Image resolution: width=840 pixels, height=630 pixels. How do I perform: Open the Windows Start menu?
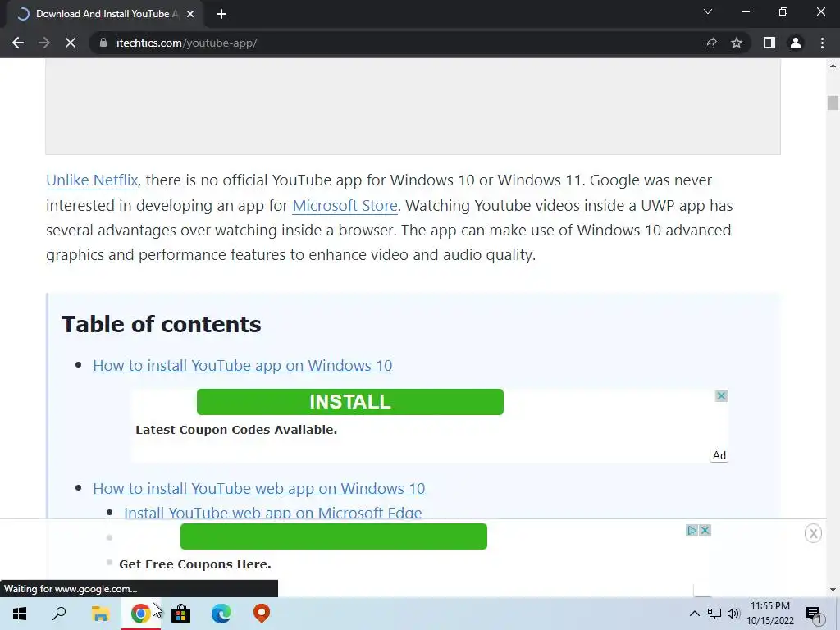tap(20, 614)
